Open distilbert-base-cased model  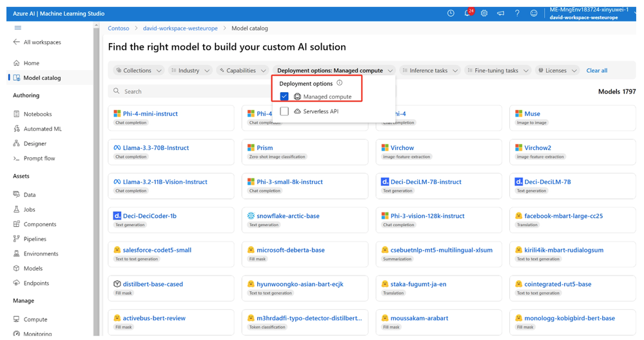tap(171, 288)
